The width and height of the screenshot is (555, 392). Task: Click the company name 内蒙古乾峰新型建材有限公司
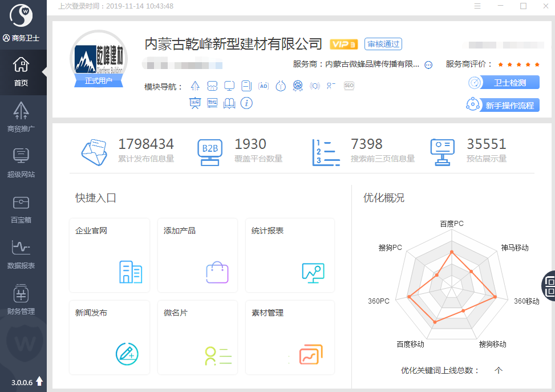(233, 44)
